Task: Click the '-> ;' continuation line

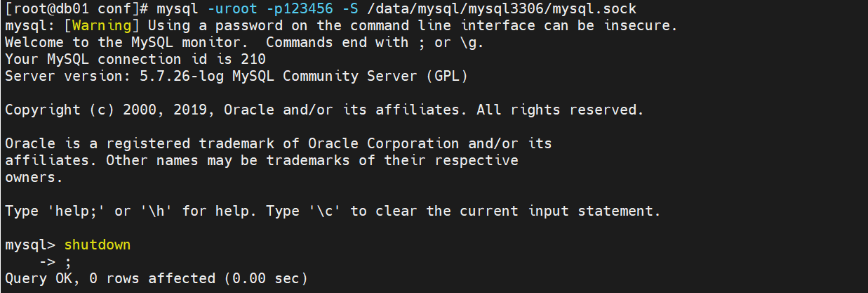Action: [x=55, y=262]
